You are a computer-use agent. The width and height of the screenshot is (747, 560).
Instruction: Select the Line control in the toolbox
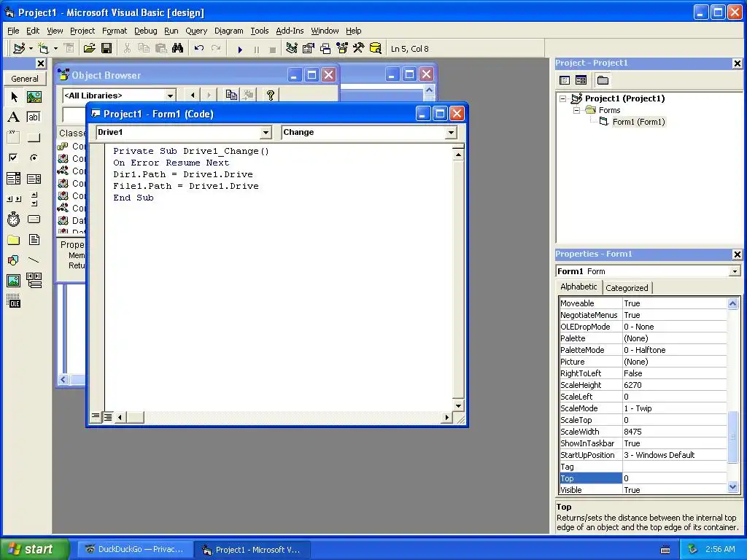pyautogui.click(x=34, y=260)
